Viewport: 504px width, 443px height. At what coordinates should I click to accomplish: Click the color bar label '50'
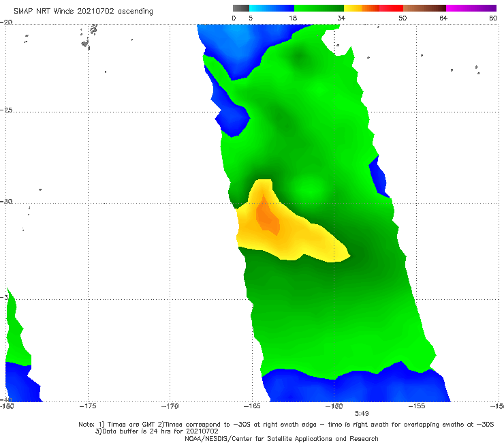pos(403,18)
